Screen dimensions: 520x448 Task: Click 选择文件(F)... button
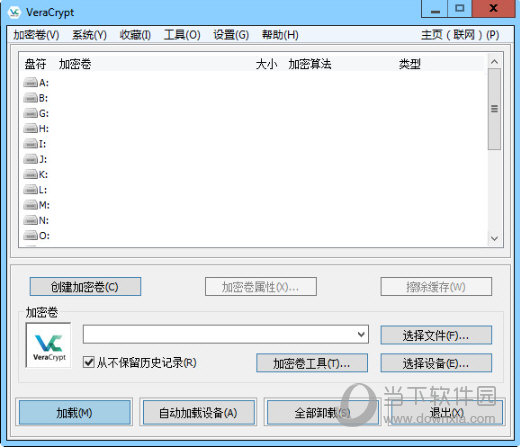point(436,335)
